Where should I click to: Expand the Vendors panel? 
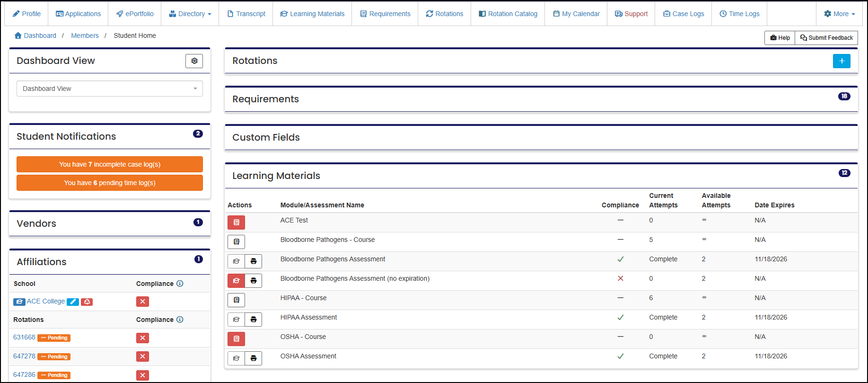[110, 223]
